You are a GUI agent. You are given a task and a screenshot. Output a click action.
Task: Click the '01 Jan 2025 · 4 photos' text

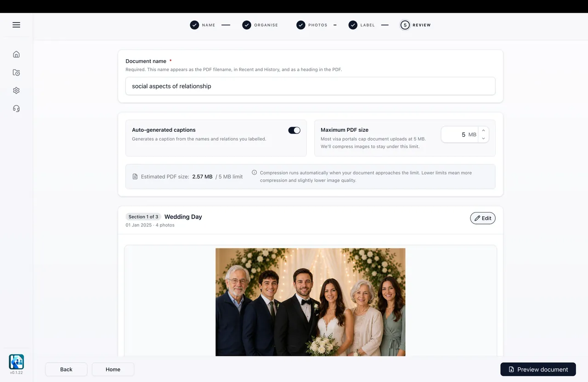[x=150, y=225]
